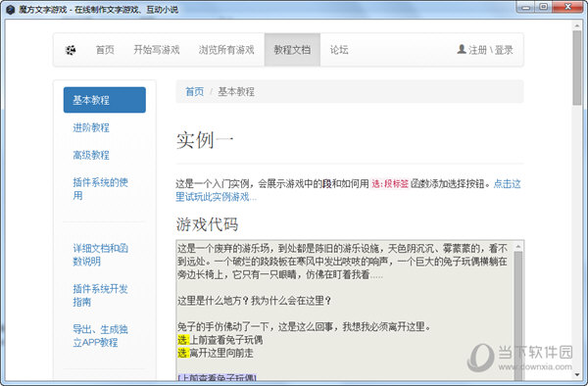Click the page scrollbar down arrow
The image size is (588, 386).
pos(577,374)
